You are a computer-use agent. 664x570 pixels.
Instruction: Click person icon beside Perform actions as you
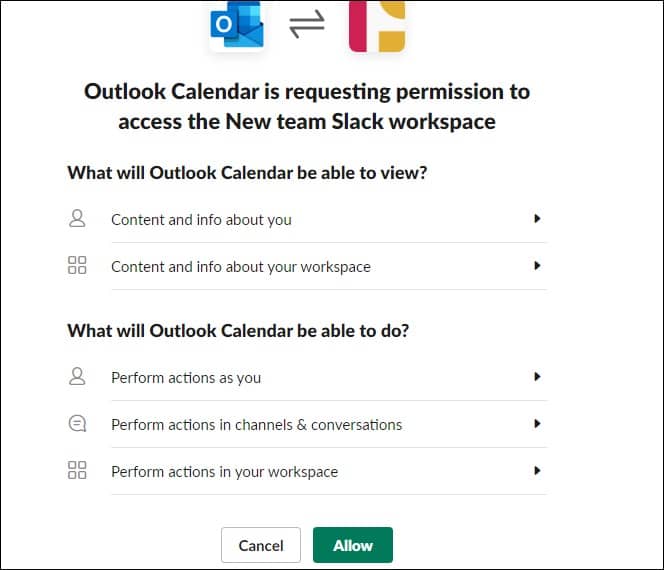[77, 376]
